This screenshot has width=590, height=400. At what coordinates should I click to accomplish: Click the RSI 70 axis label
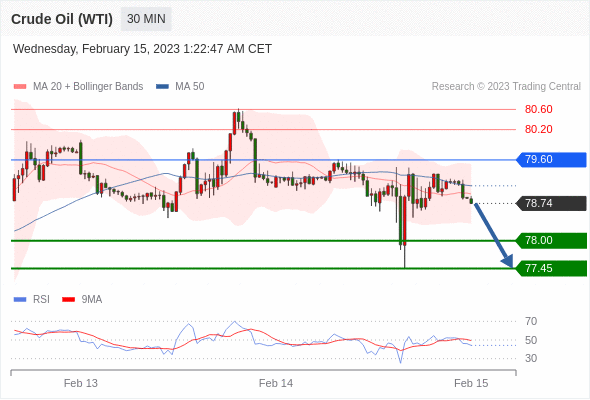[531, 321]
